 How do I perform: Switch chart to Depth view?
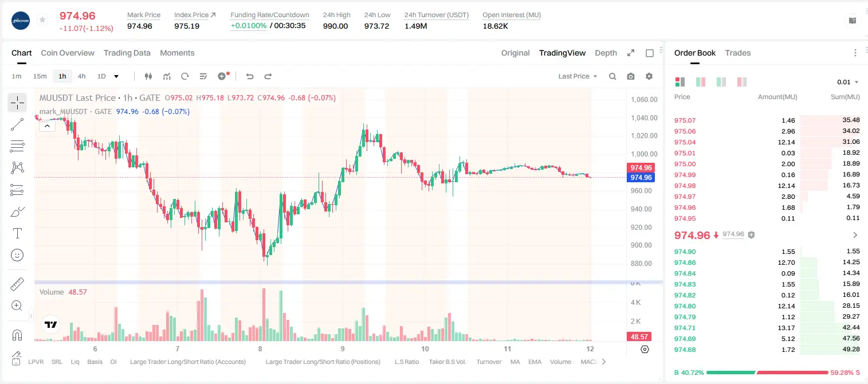point(606,53)
